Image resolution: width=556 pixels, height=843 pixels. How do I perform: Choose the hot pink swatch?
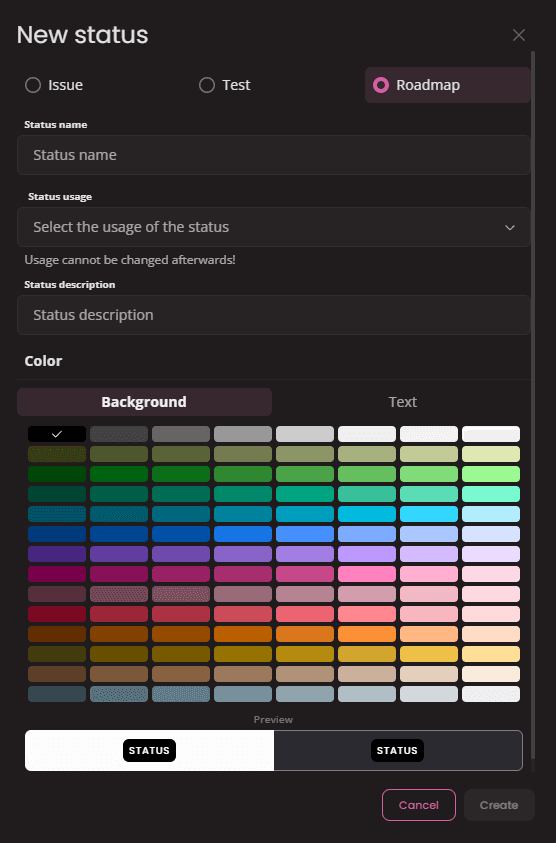[x=367, y=574]
